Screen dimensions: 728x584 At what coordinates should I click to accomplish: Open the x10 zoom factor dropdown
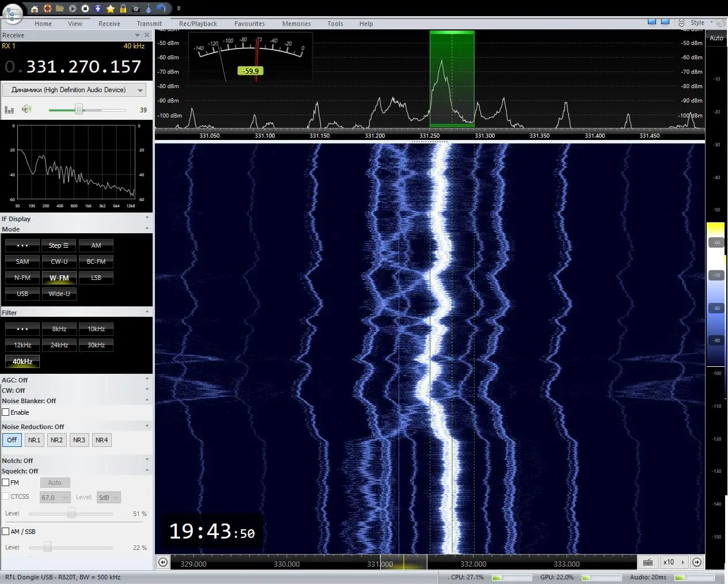point(673,562)
